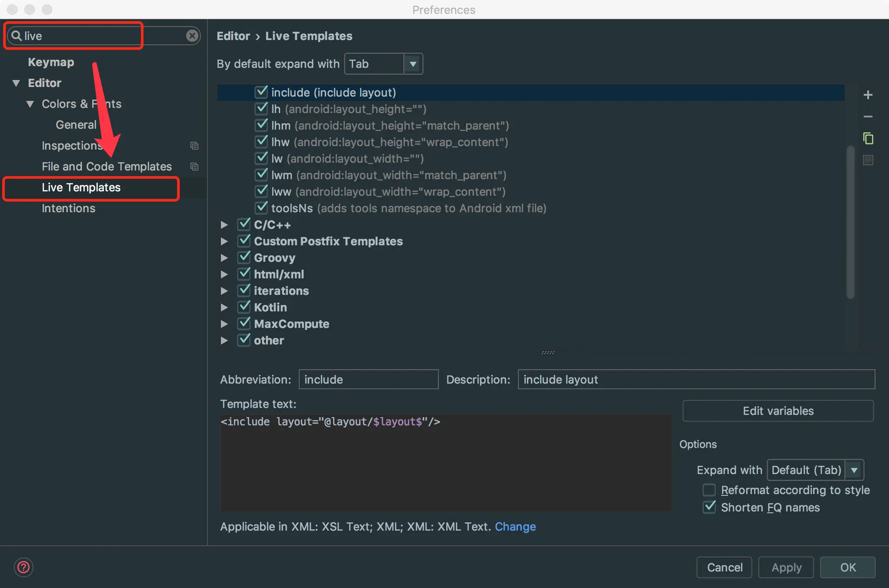Click the Change applicable contexts link
Image resolution: width=889 pixels, height=588 pixels.
515,527
